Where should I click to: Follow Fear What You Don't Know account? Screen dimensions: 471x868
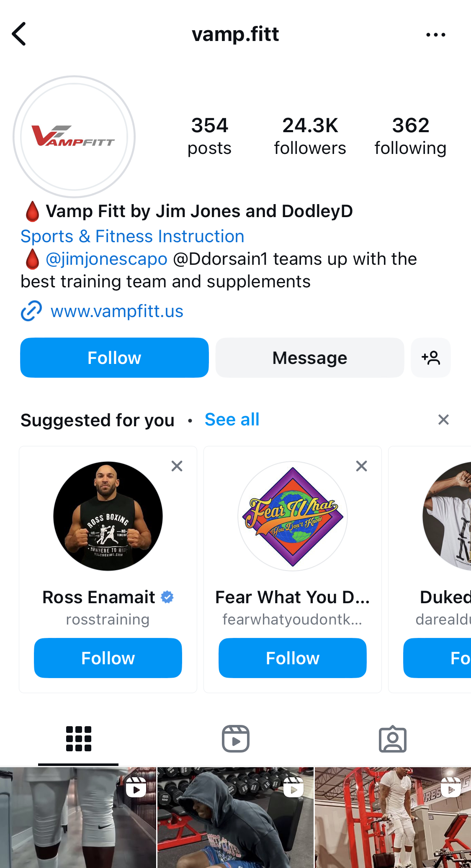[293, 658]
